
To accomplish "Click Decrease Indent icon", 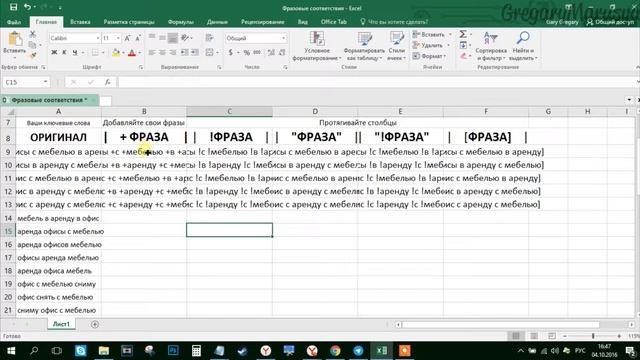I will click(x=184, y=52).
